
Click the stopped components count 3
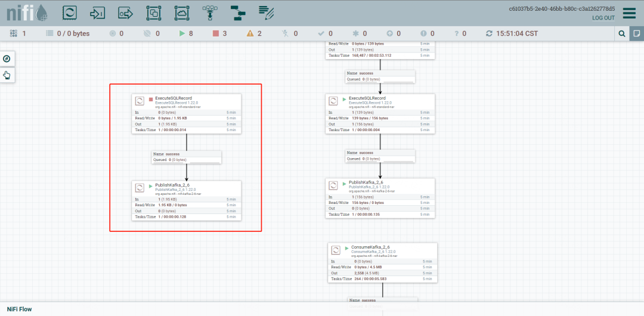point(224,34)
